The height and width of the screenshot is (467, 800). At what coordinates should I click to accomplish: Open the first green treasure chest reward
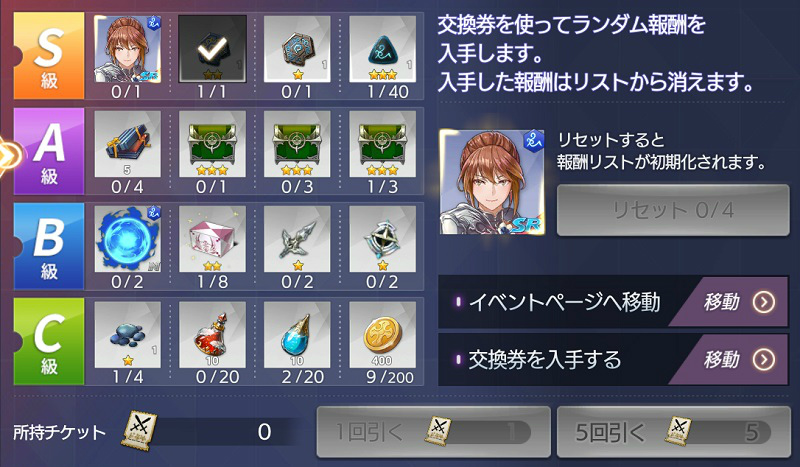click(212, 144)
